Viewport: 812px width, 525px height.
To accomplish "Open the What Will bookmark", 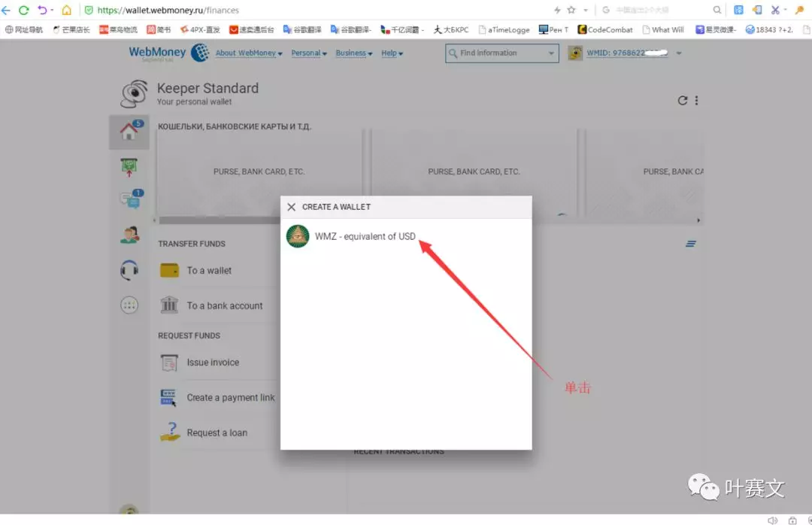I will (x=663, y=29).
